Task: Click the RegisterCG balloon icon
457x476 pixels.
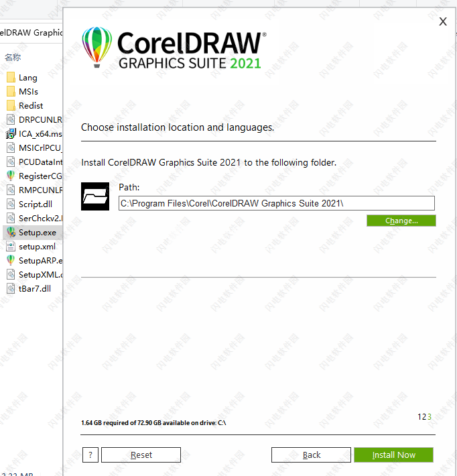Action: 11,176
